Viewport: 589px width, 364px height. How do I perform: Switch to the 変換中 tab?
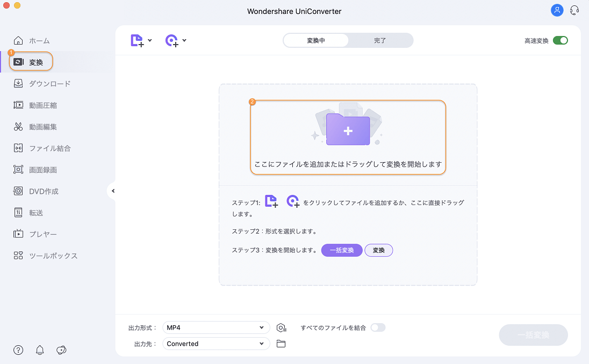pos(315,40)
